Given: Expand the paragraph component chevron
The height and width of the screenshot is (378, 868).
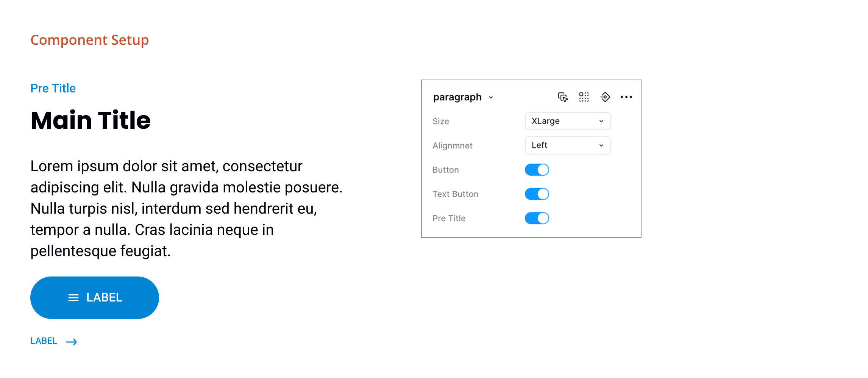Looking at the screenshot, I should [x=491, y=97].
